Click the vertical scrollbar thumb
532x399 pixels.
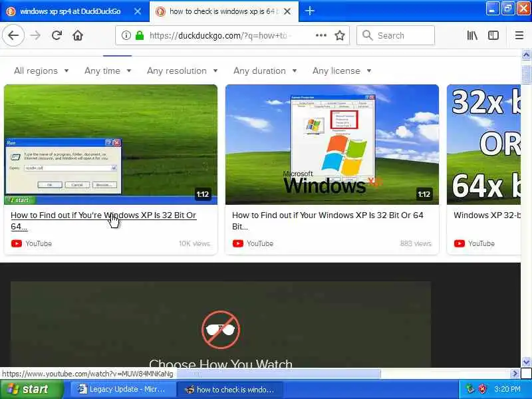pos(526,74)
